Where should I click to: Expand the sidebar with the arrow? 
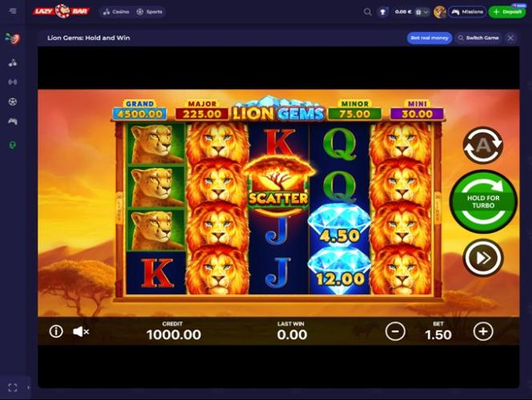(28, 387)
